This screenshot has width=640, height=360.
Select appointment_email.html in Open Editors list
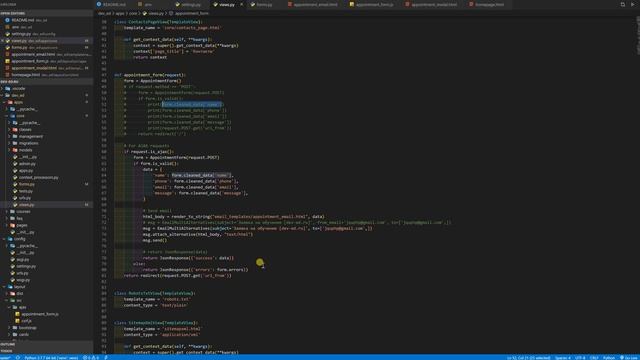coord(47,54)
